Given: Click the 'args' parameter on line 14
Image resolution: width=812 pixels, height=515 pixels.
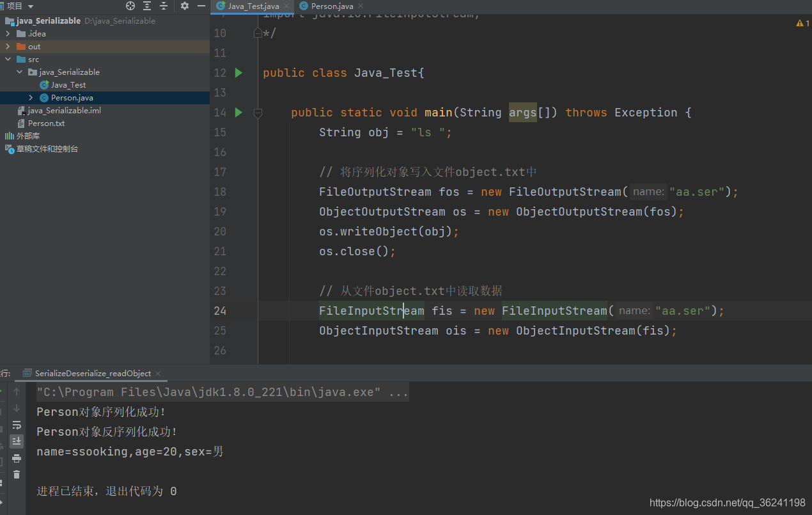Looking at the screenshot, I should pos(522,113).
